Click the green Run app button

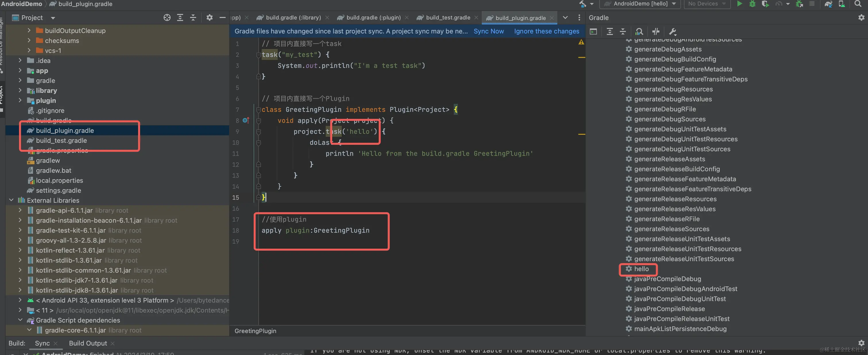(739, 4)
